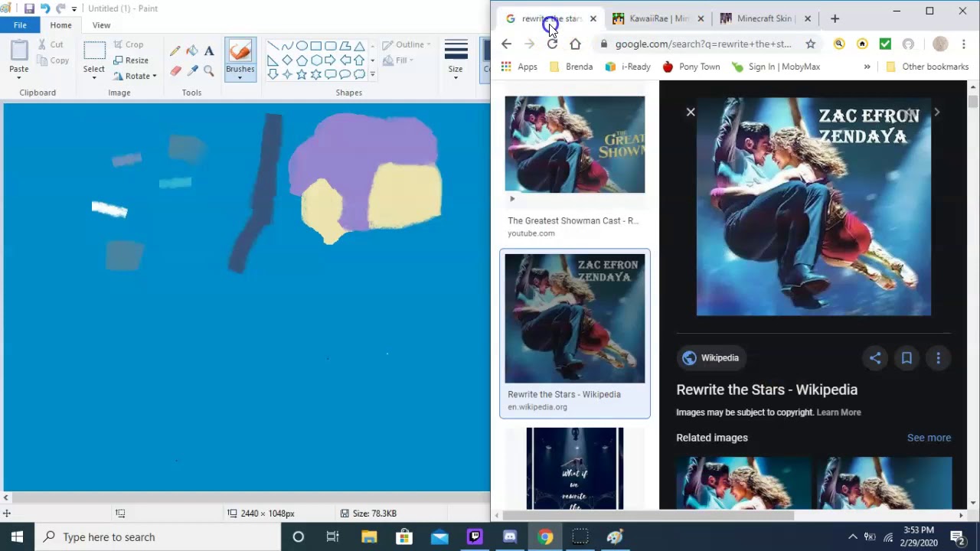Close the image preview panel
980x551 pixels.
691,112
